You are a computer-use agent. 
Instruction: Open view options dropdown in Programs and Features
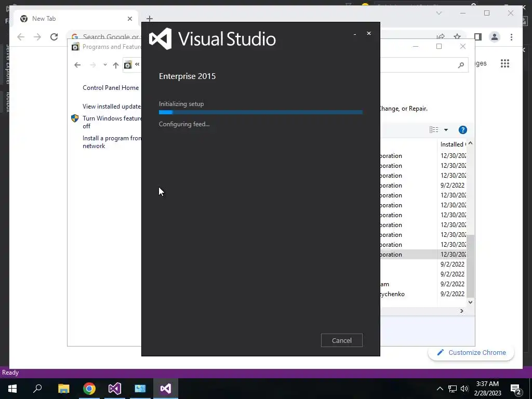click(446, 129)
